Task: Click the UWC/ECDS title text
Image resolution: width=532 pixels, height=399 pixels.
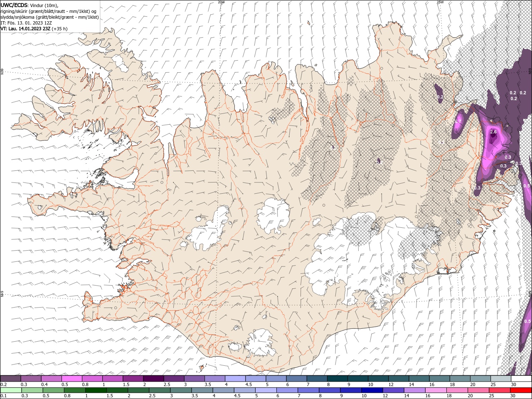Action: point(14,5)
